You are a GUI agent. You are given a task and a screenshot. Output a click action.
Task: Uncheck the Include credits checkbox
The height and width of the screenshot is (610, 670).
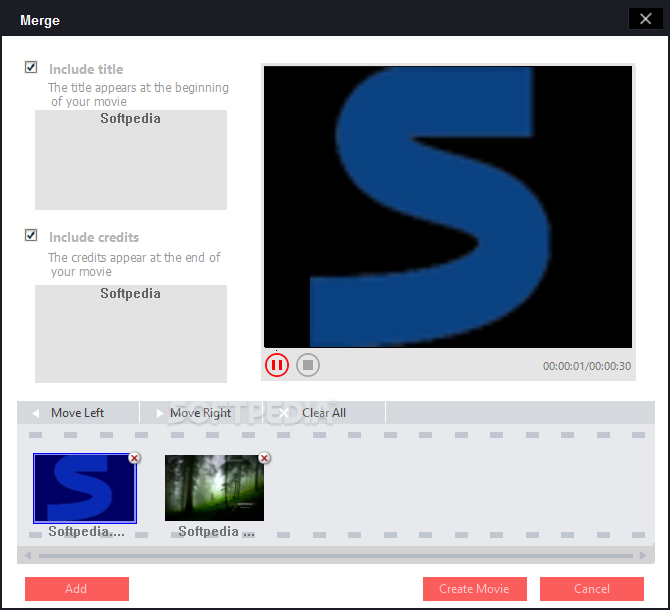click(31, 235)
